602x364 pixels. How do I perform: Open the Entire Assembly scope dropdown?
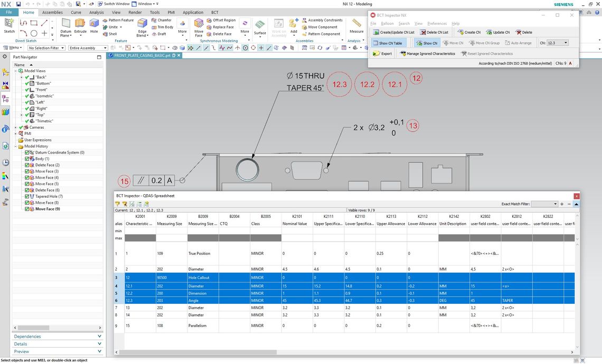pyautogui.click(x=88, y=48)
